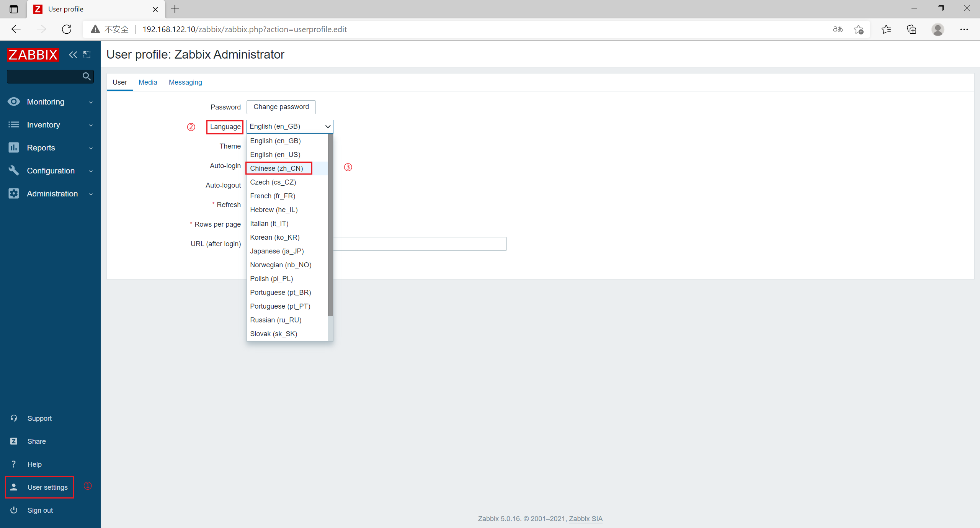Select Japanese (ja_JP) from the language list
The height and width of the screenshot is (528, 980).
(287, 251)
